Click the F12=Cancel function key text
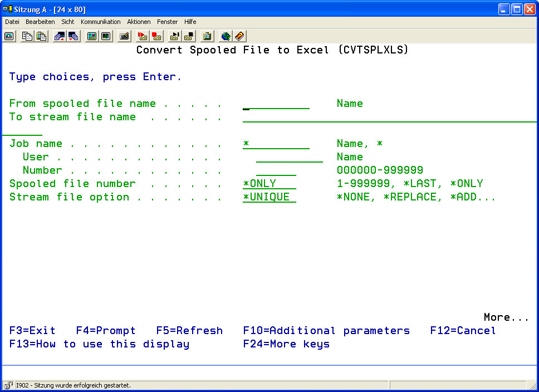Viewport: 539px width, 392px height. [x=463, y=331]
